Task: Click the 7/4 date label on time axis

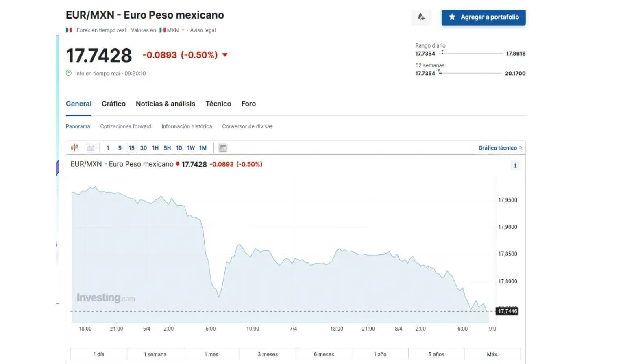Action: [293, 329]
